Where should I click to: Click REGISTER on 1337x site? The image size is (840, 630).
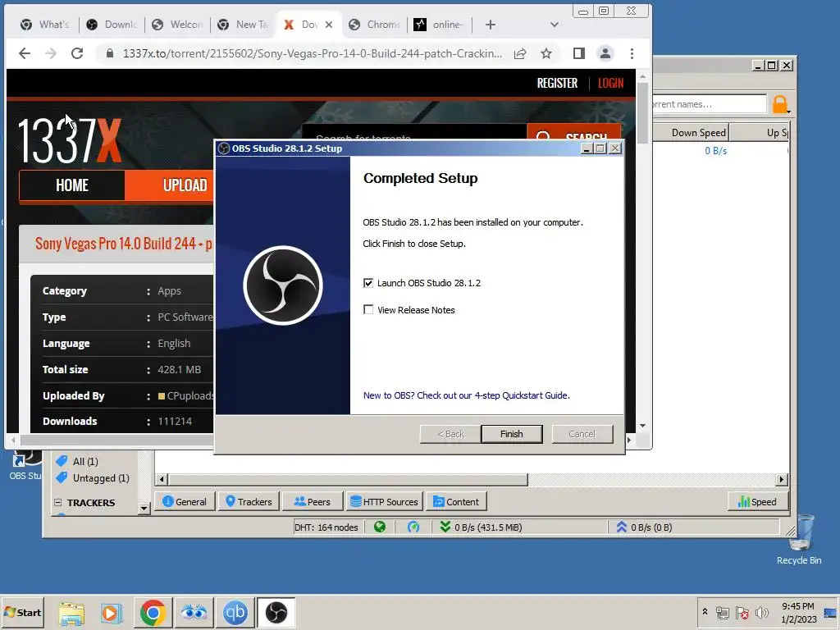[x=557, y=83]
